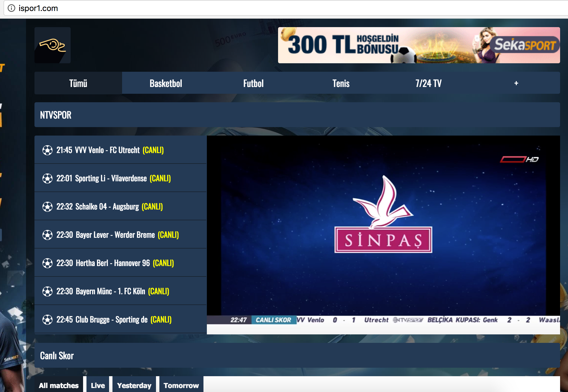This screenshot has height=392, width=568.
Task: Click the soccer ball icon for Bayer Lever match
Action: pyautogui.click(x=47, y=235)
